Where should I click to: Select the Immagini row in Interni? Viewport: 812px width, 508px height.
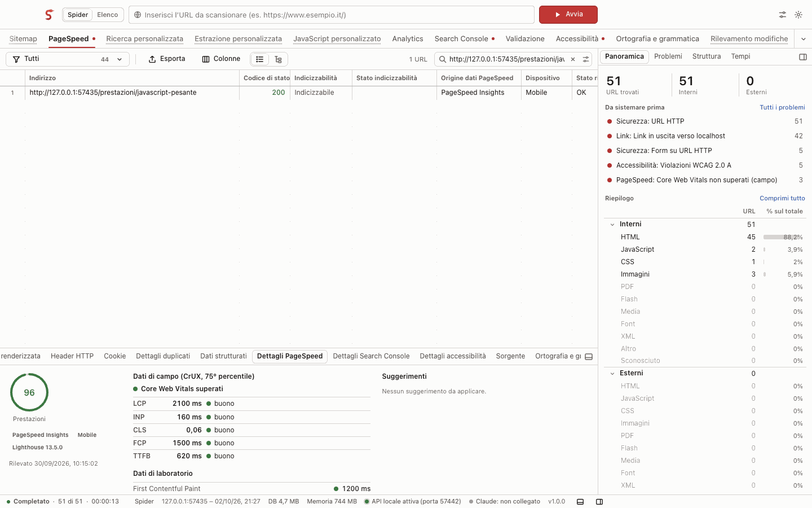705,274
